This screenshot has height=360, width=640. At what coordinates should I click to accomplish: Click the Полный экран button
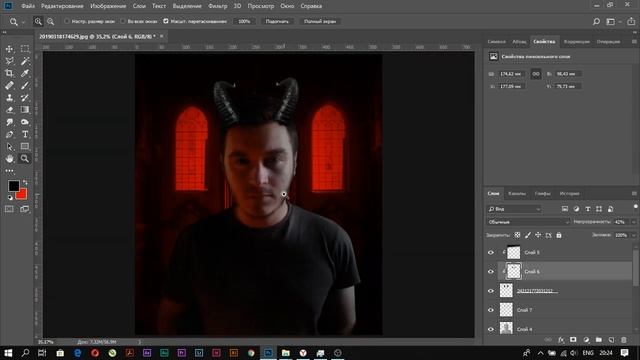[x=320, y=21]
